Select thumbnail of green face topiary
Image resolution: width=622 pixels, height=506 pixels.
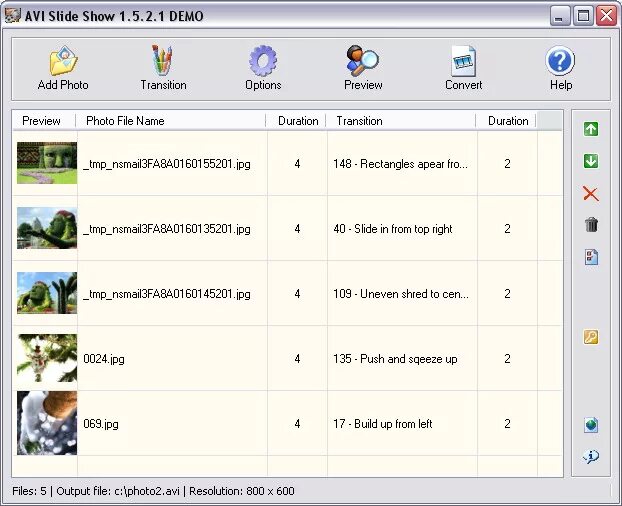coord(47,163)
